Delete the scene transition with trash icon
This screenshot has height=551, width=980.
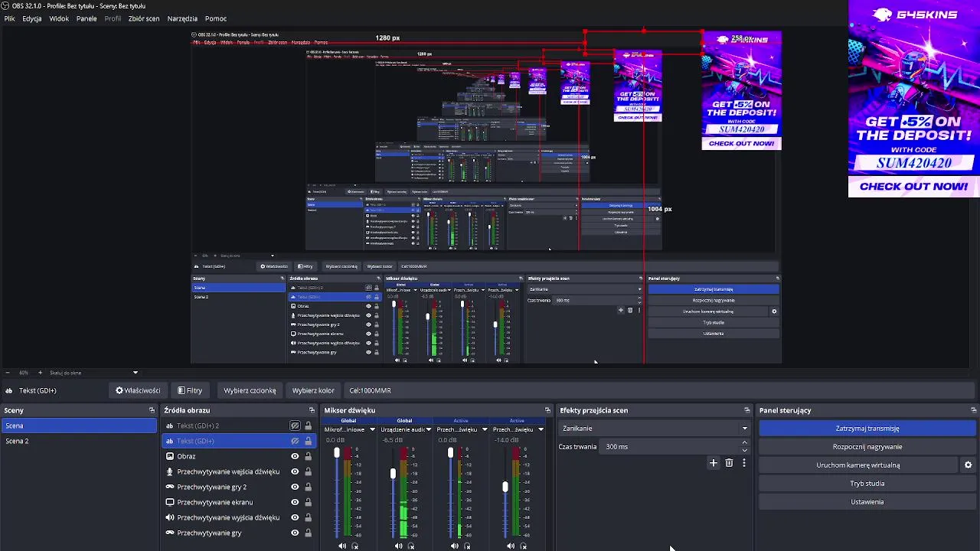coord(729,463)
